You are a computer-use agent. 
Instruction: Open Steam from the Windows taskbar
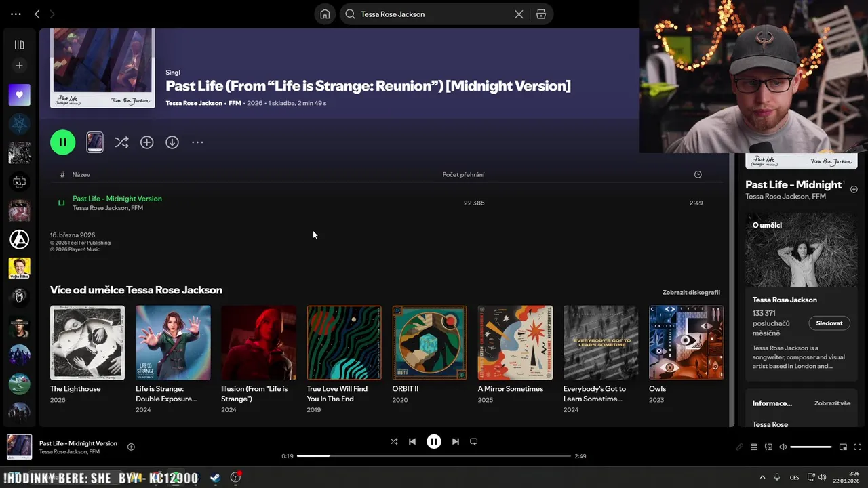point(215,477)
